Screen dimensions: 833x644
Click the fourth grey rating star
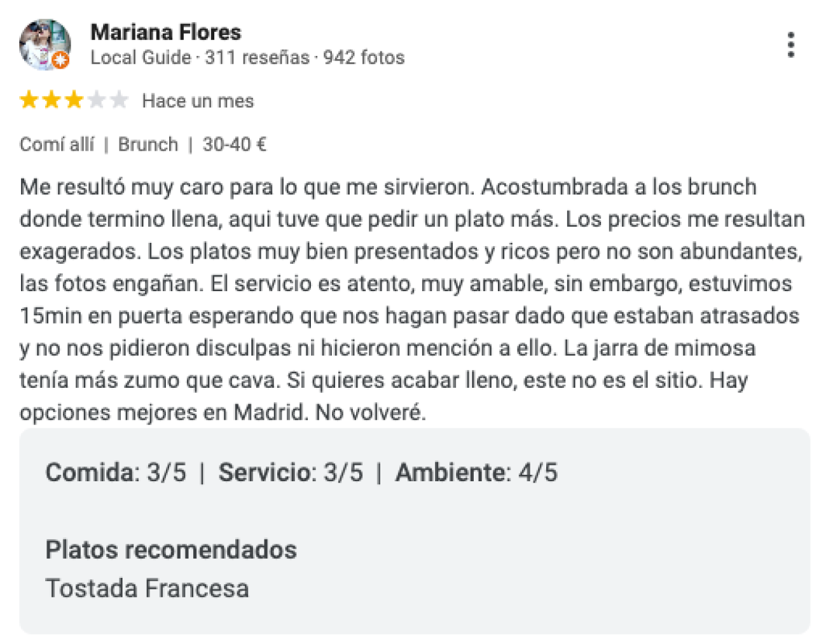(x=97, y=100)
